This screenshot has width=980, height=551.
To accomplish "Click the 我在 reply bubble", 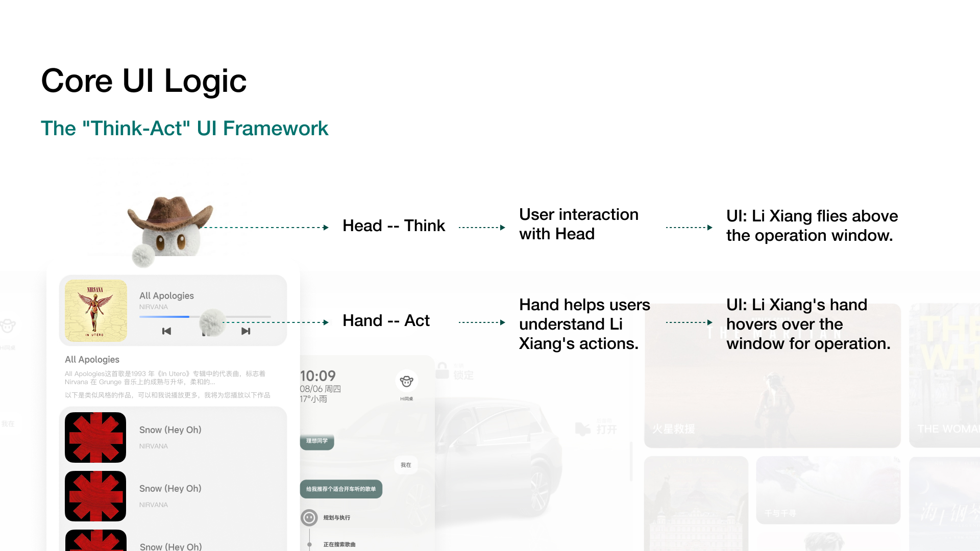I will click(x=406, y=465).
